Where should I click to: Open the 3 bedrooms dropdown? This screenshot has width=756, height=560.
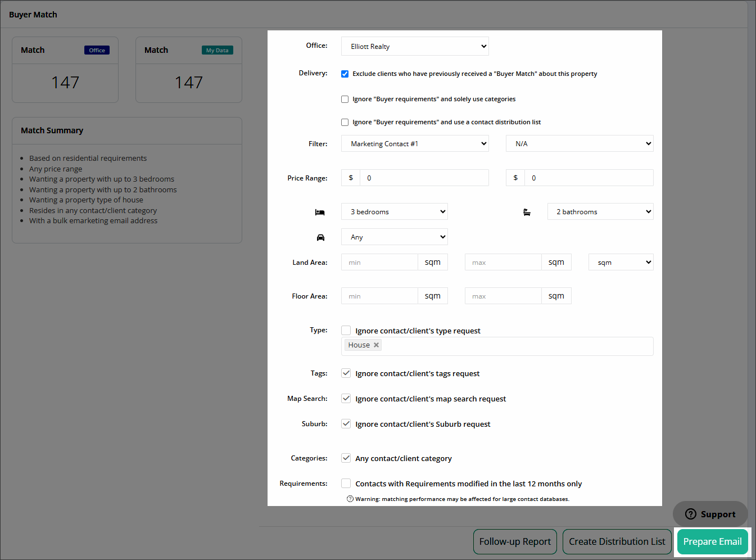point(395,211)
